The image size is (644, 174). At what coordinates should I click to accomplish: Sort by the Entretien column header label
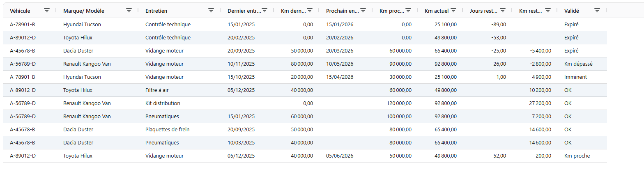156,11
